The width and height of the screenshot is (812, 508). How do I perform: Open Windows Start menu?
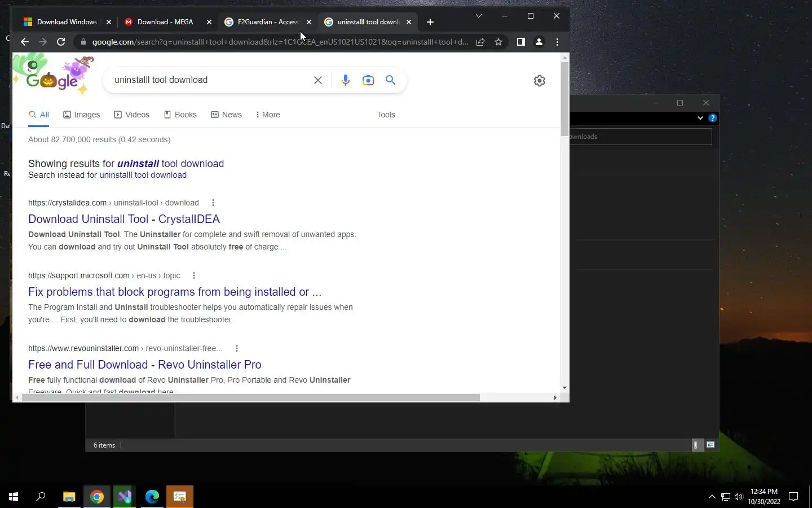[14, 497]
